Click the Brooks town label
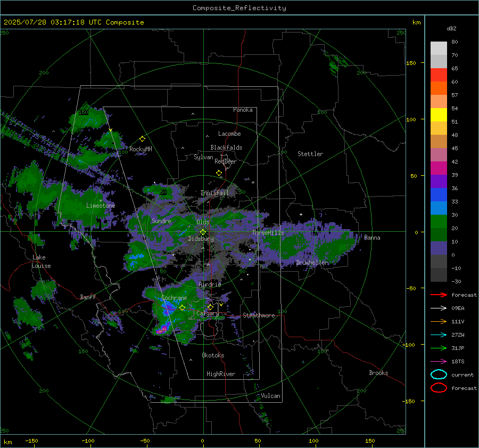Image resolution: width=479 pixels, height=448 pixels. pos(378,373)
